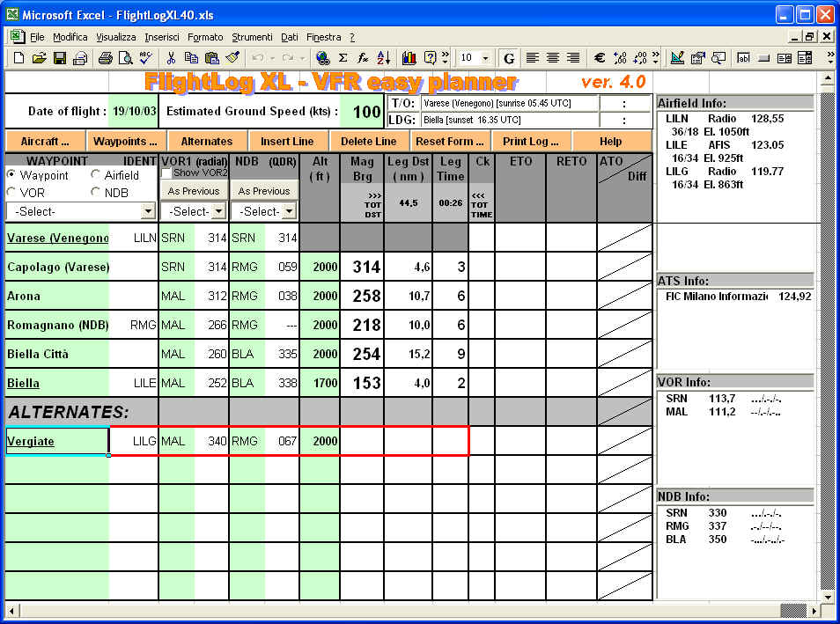Enable the Show VOR2 checkbox
This screenshot has height=624, width=840.
166,173
